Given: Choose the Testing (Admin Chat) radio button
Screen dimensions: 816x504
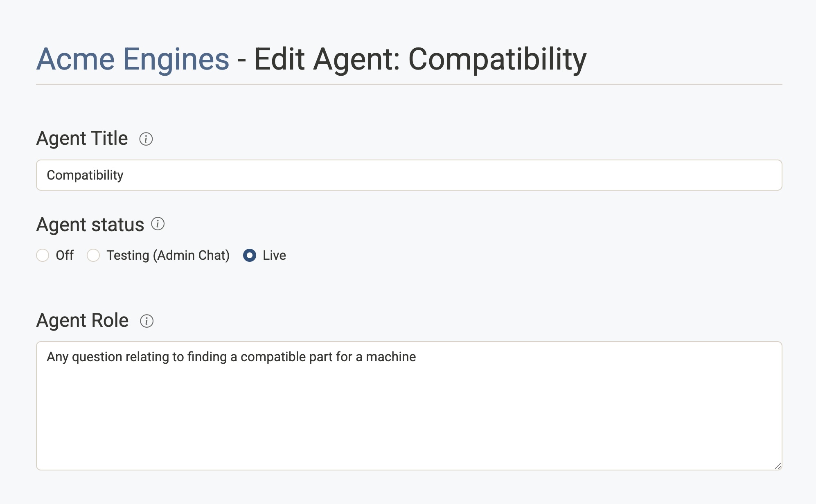Looking at the screenshot, I should coord(93,255).
